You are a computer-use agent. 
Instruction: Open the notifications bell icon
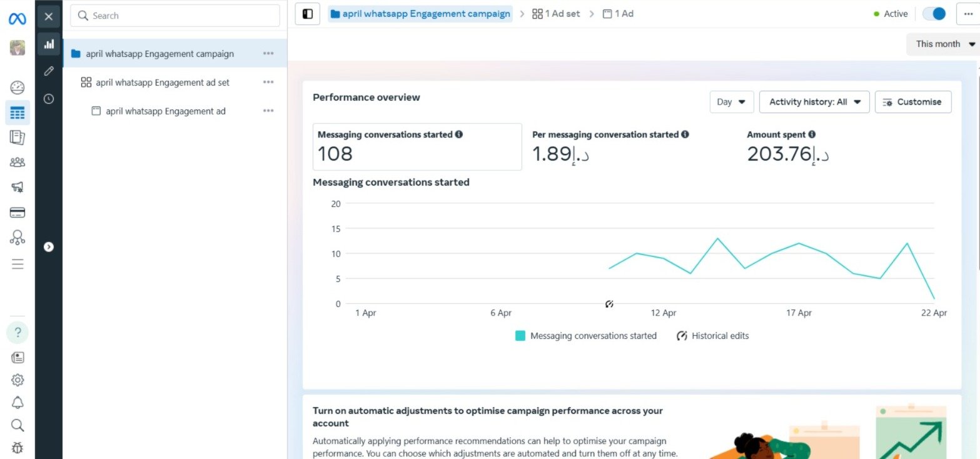point(18,403)
